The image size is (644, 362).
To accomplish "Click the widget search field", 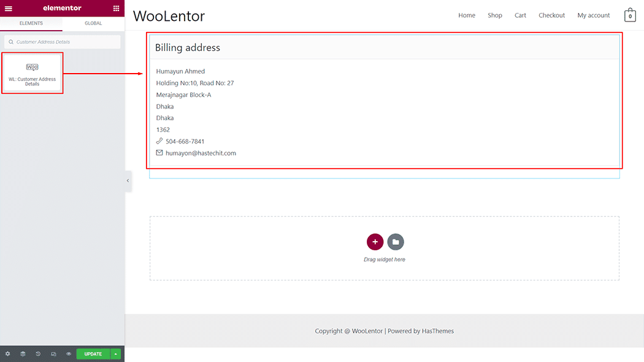I will click(x=63, y=42).
